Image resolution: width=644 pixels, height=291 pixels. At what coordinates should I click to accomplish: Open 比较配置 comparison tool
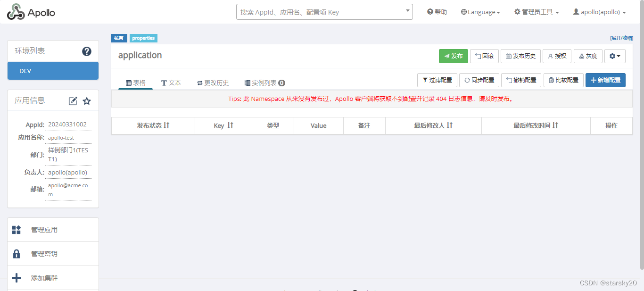pos(563,80)
